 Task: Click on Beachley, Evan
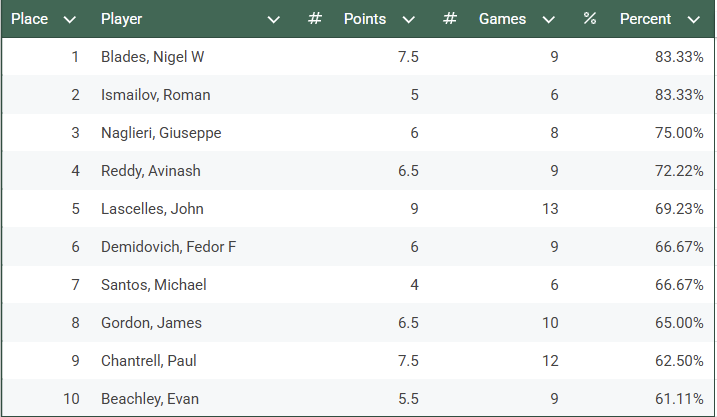[150, 399]
